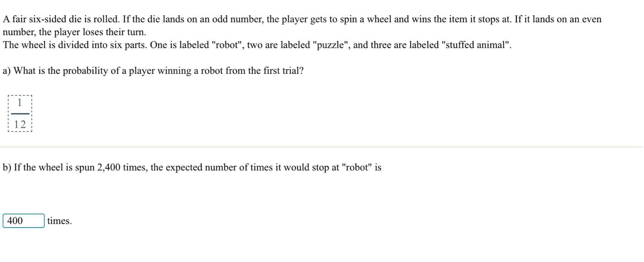Select the numerator 1 in the fraction

[20, 102]
